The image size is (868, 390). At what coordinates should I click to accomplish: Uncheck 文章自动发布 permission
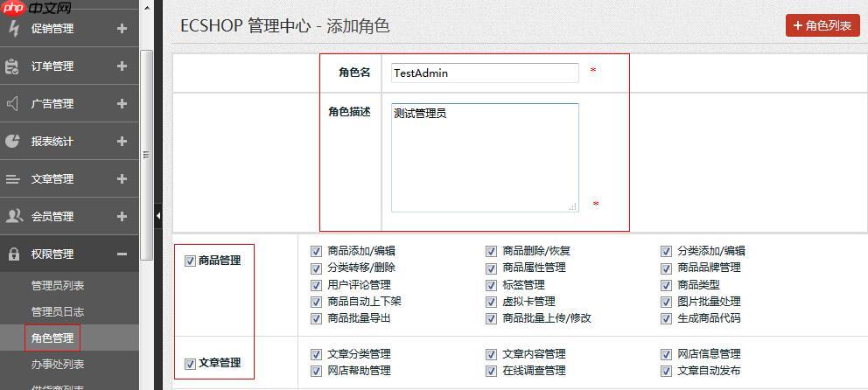coord(666,371)
